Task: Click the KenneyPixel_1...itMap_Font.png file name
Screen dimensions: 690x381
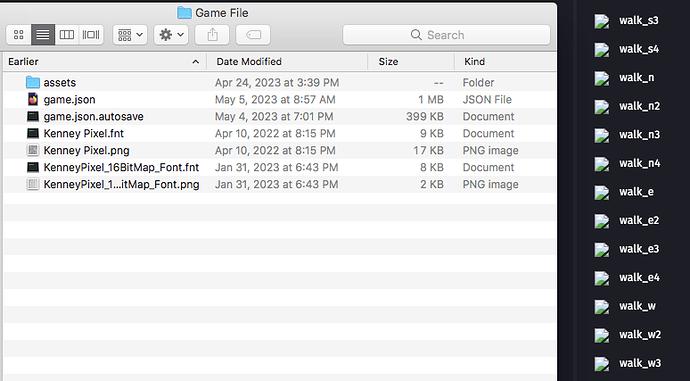Action: coord(121,184)
